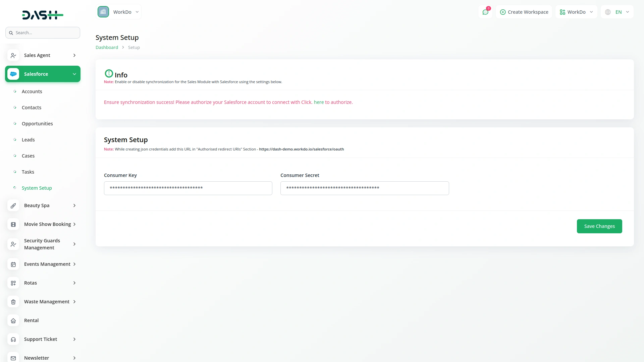Click the Salesforce cloud icon
Image resolution: width=644 pixels, height=362 pixels.
point(13,74)
